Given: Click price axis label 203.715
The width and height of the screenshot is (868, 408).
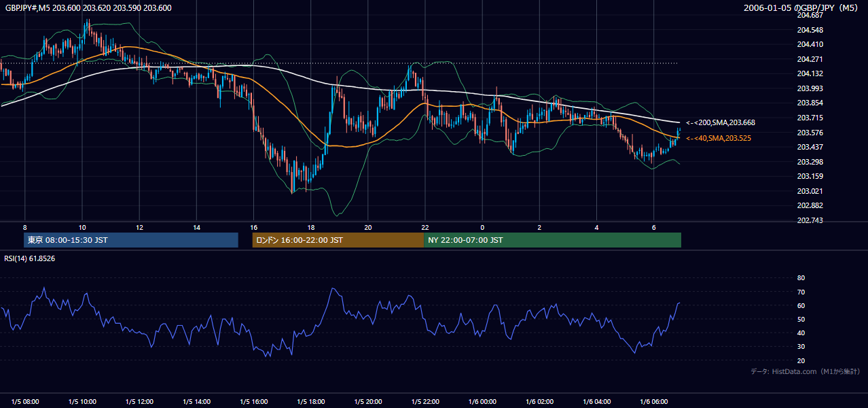Looking at the screenshot, I should point(810,118).
